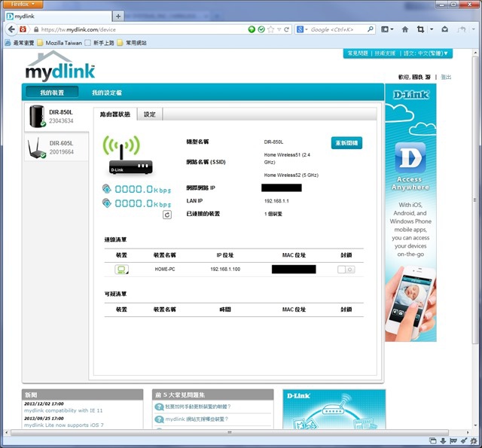
Task: Click the HOME-PC device computer icon
Action: tap(122, 270)
